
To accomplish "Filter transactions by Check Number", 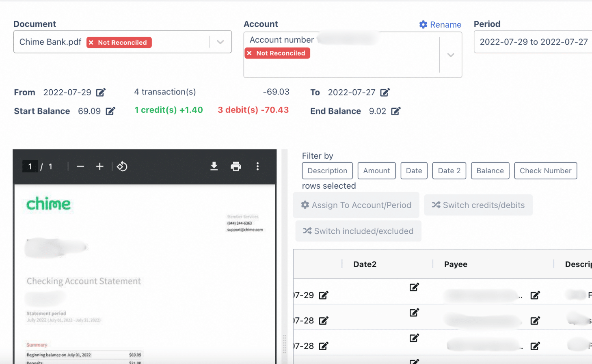I will tap(545, 170).
